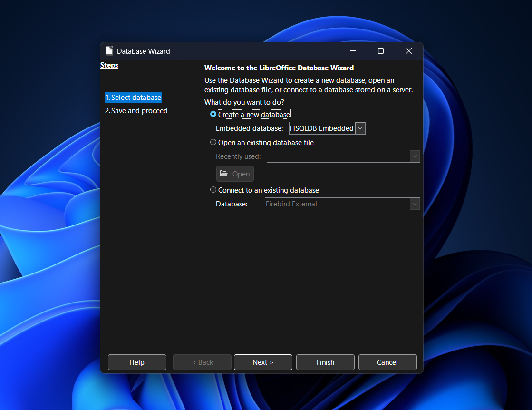The width and height of the screenshot is (532, 410).
Task: Go to step 1. Select database
Action: (133, 98)
